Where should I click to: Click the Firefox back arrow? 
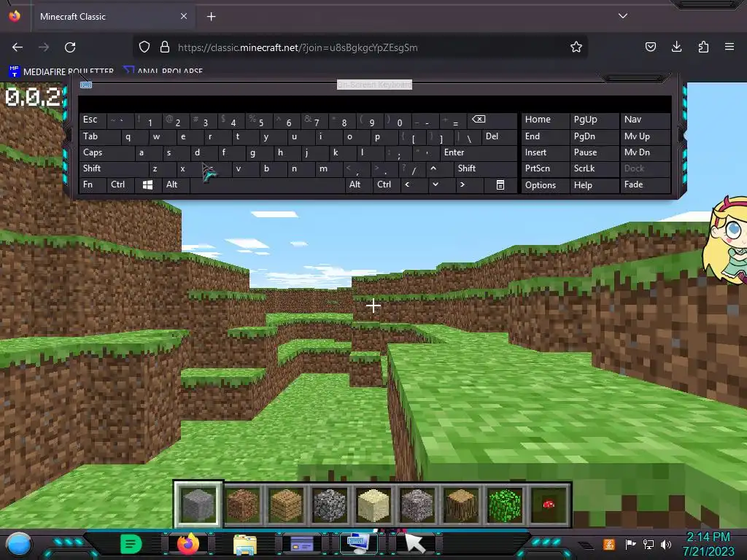coord(18,47)
